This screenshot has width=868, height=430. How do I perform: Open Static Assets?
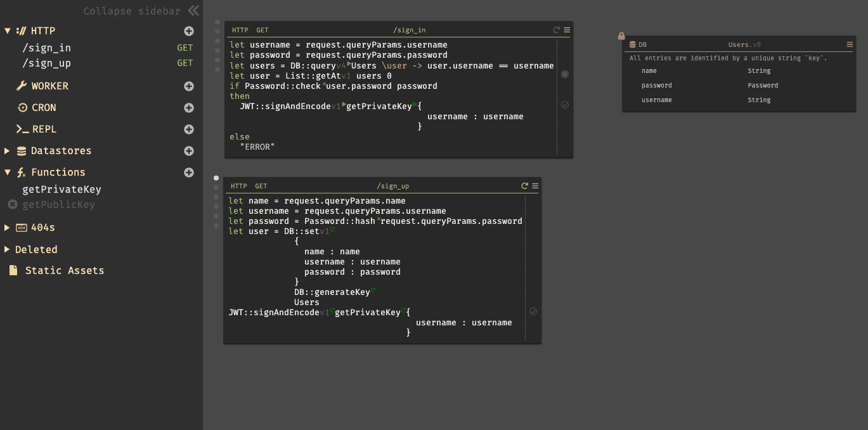click(x=64, y=270)
